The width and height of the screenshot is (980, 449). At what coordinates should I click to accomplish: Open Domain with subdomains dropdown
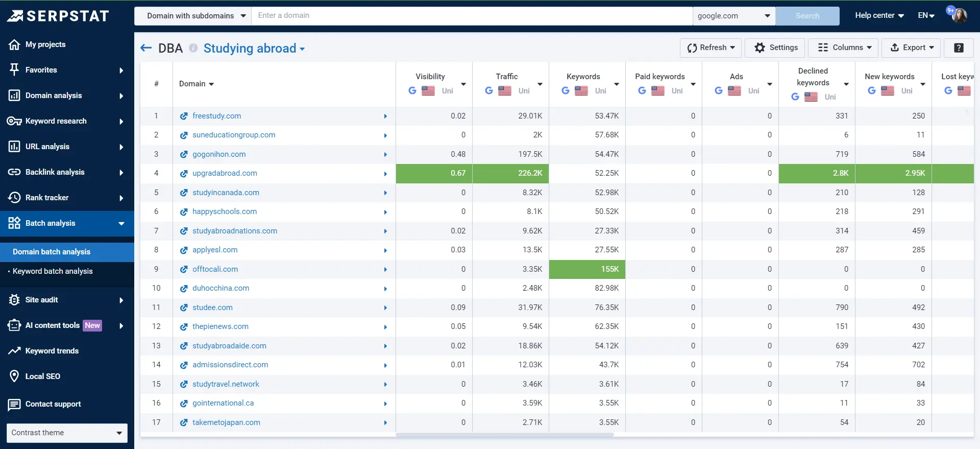(193, 16)
